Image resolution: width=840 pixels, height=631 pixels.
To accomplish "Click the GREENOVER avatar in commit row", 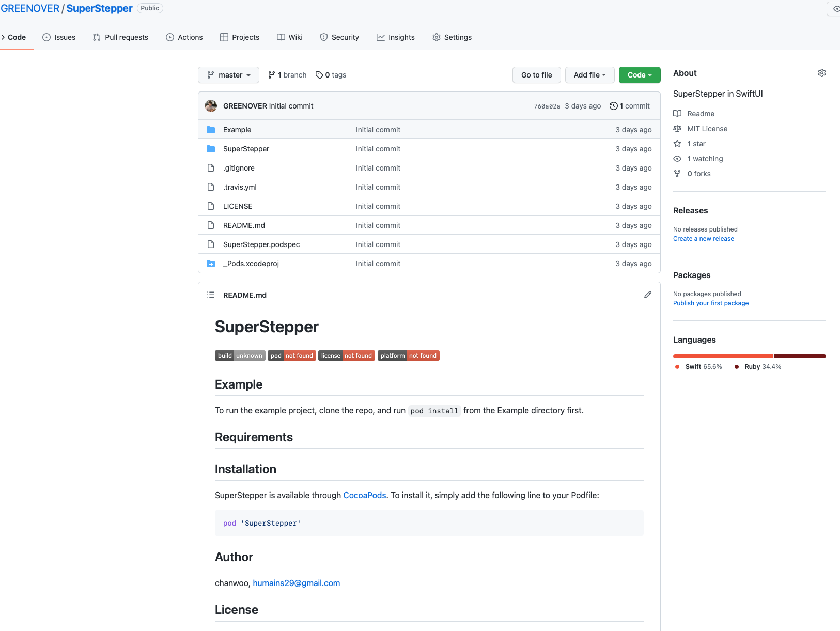I will (x=211, y=106).
